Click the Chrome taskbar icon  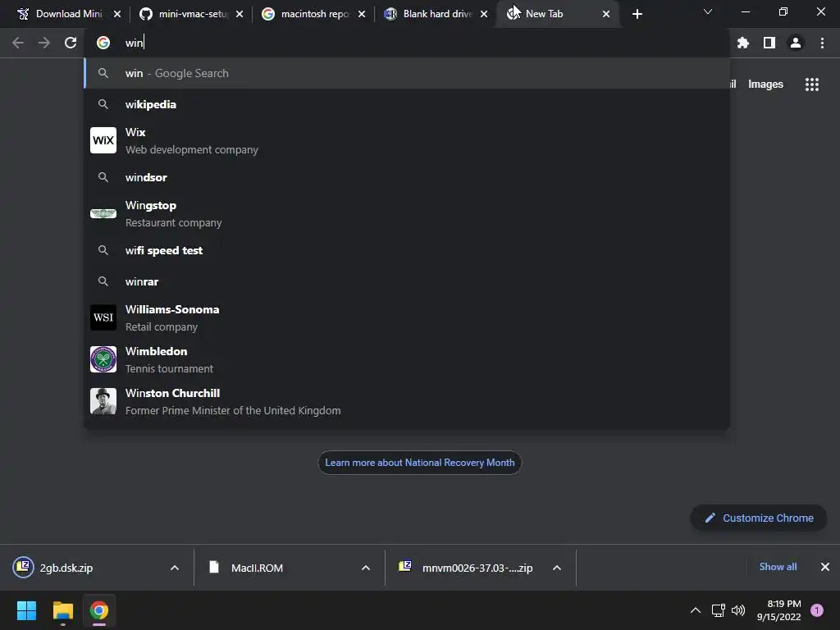point(99,610)
